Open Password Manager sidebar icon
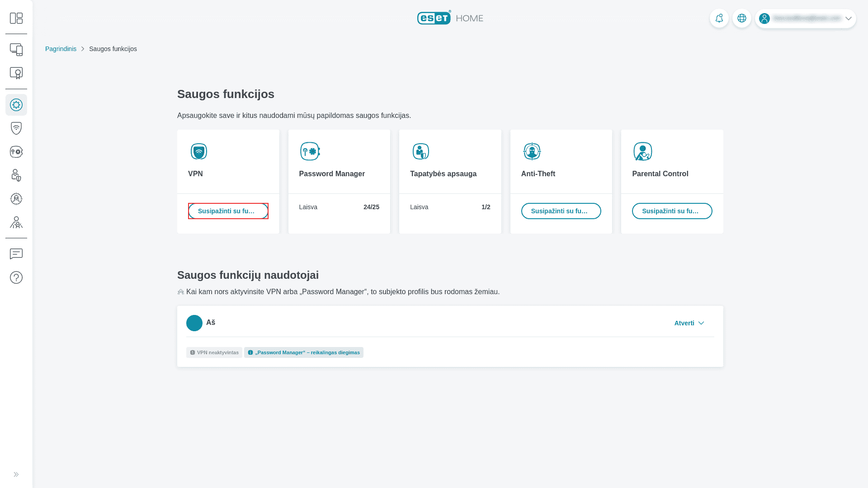This screenshot has height=488, width=868. coord(16,152)
